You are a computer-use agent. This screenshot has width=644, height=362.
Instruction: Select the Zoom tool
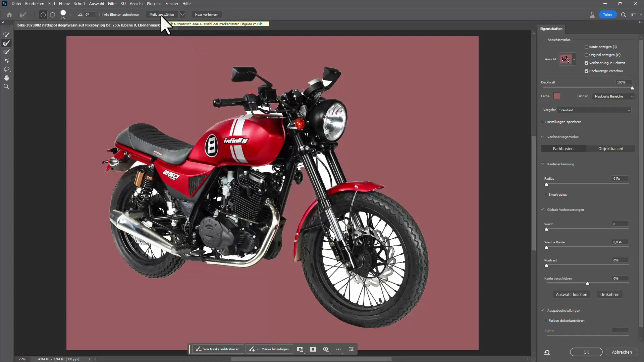coord(6,86)
